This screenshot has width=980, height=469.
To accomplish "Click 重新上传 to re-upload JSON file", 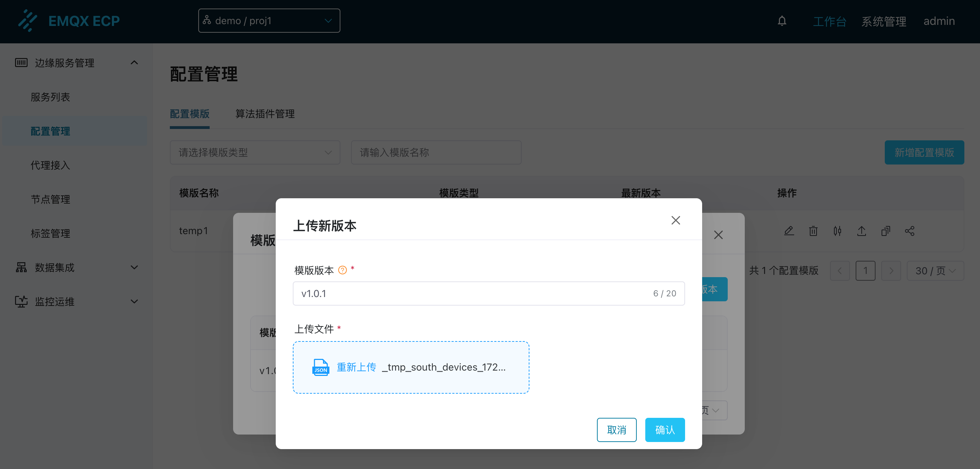I will 354,367.
